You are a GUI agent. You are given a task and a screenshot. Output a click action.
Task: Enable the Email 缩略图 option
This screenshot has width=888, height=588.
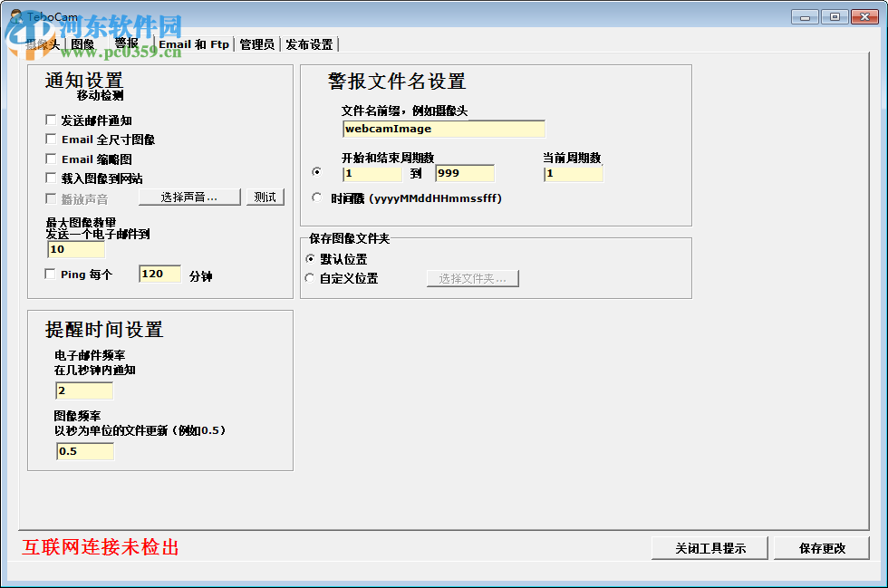click(52, 159)
